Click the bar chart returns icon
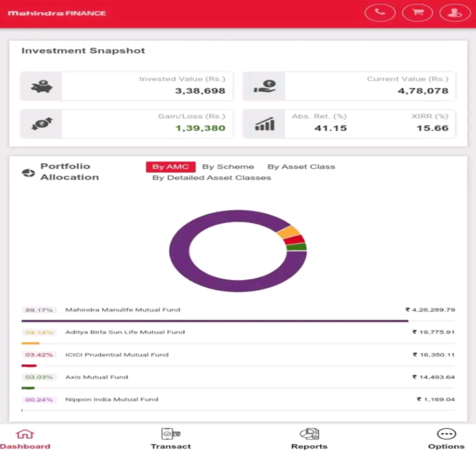 point(265,123)
